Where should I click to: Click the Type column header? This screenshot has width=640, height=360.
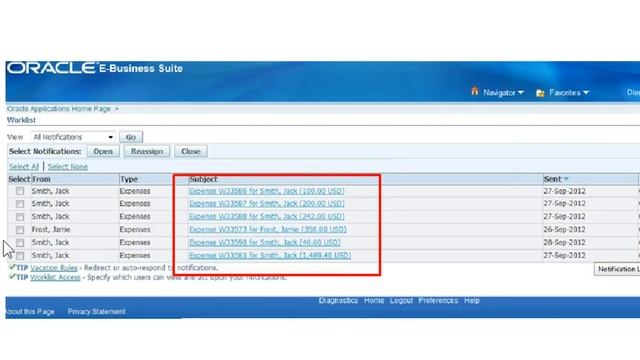coord(129,179)
